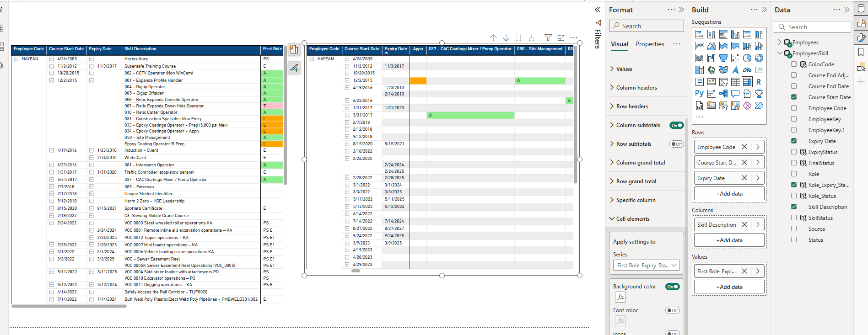Click Add data under Values

click(x=729, y=287)
